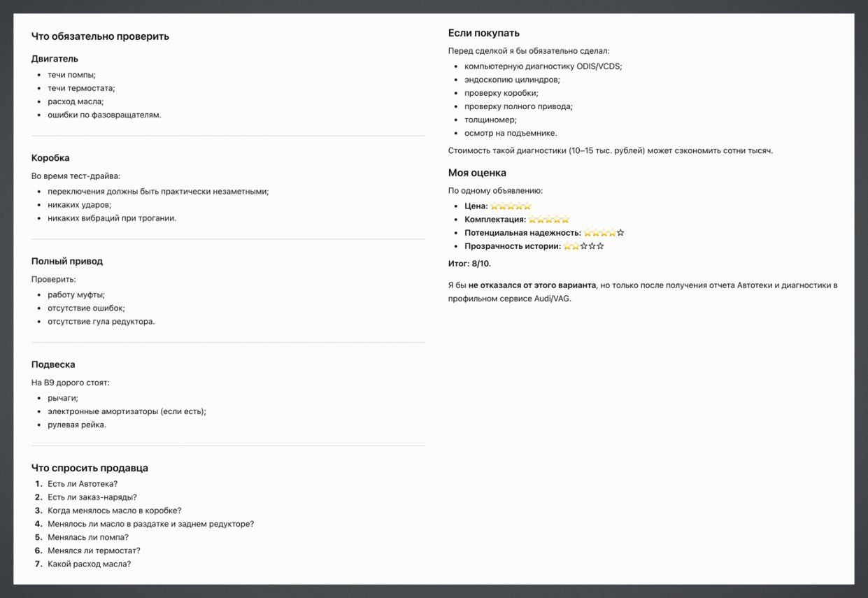Click the Моя оценка heading
This screenshot has width=868, height=598.
(477, 173)
